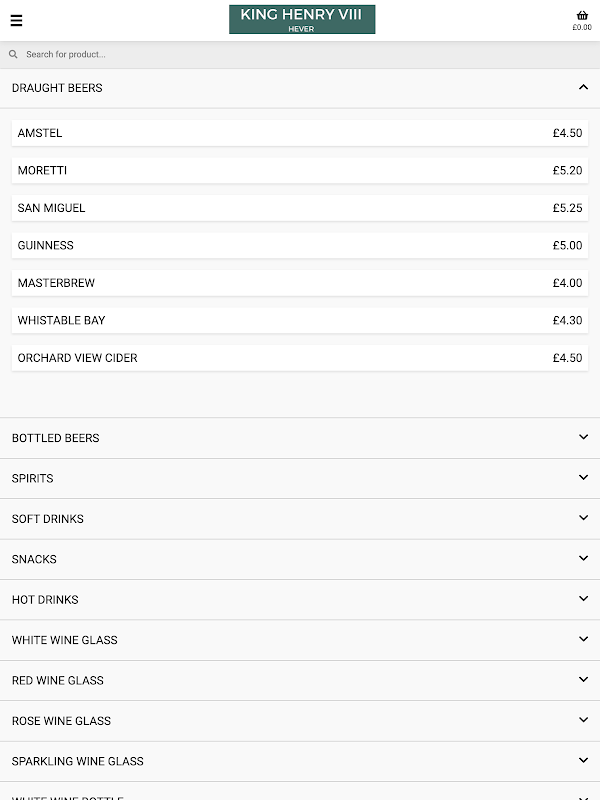Viewport: 600px width, 800px height.
Task: Expand Soft Drinks chevron
Action: (583, 518)
